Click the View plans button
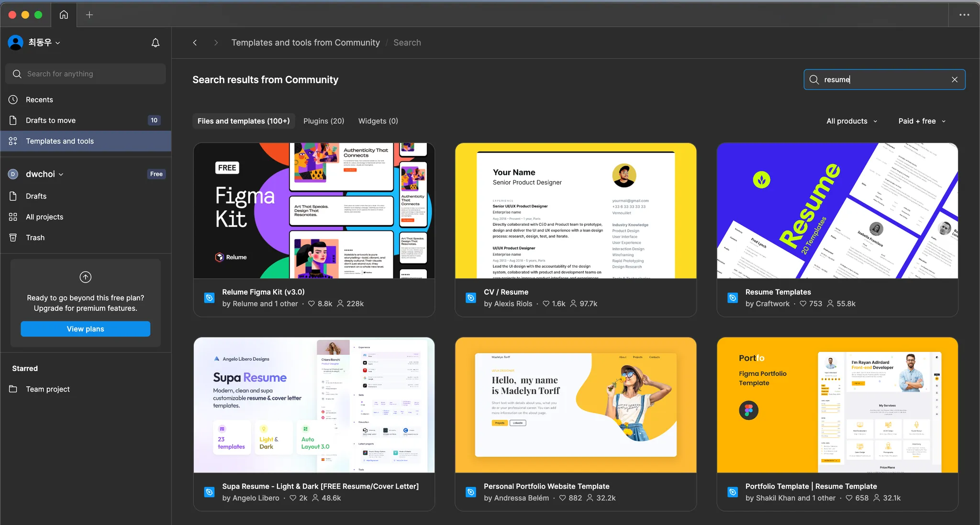 pyautogui.click(x=85, y=328)
